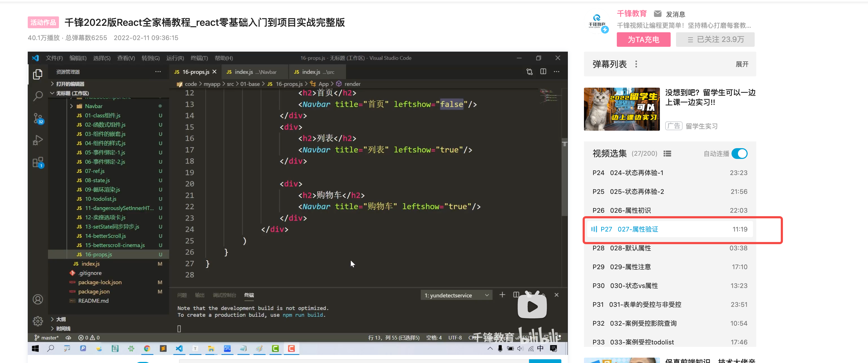
Task: Switch to index.js src tab
Action: 317,72
